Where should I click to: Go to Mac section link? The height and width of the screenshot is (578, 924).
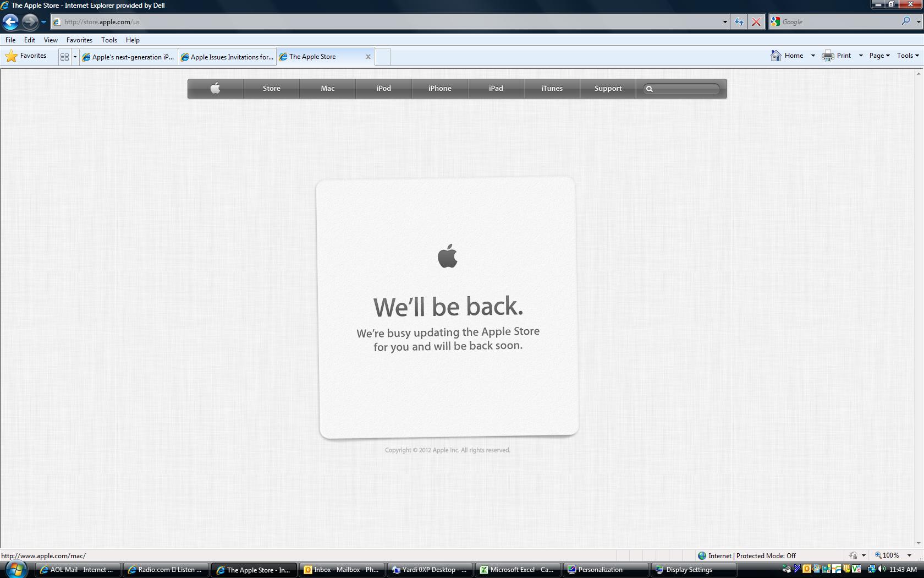click(x=328, y=89)
